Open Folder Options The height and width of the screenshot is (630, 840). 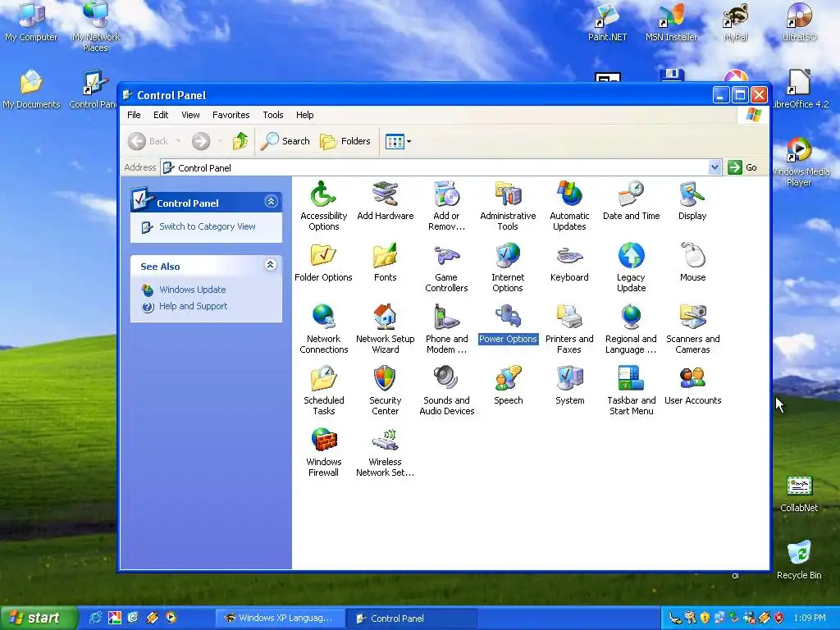tap(323, 262)
